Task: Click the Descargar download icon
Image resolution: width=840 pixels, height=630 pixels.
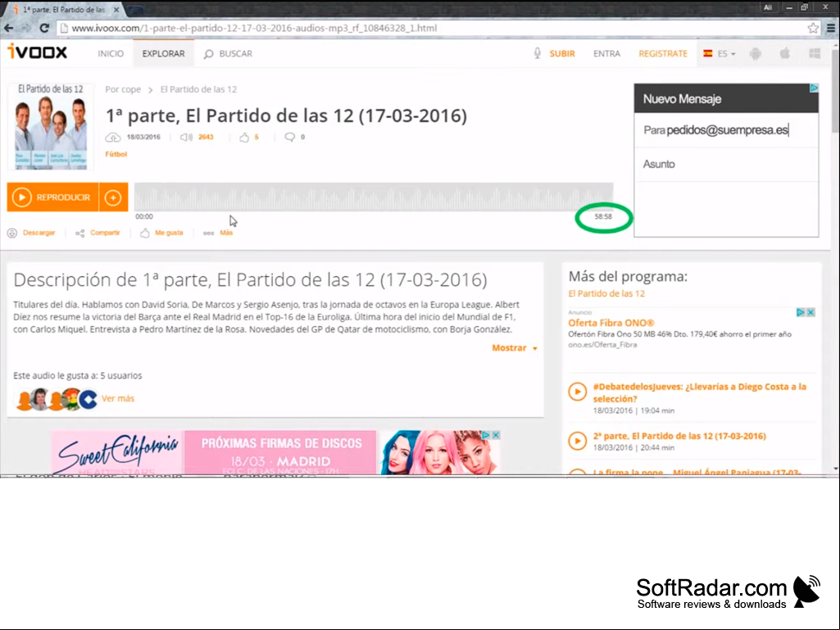Action: (x=11, y=233)
